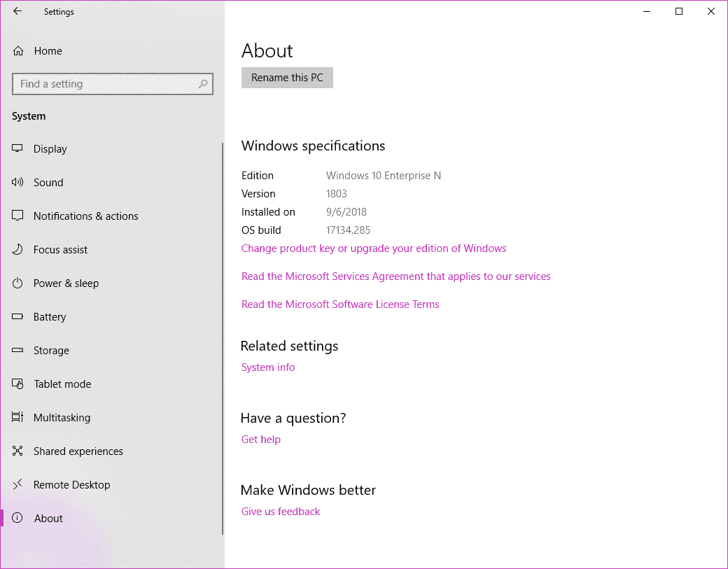Click the search magnifier icon
Screen dimensions: 728x569
[x=203, y=84]
